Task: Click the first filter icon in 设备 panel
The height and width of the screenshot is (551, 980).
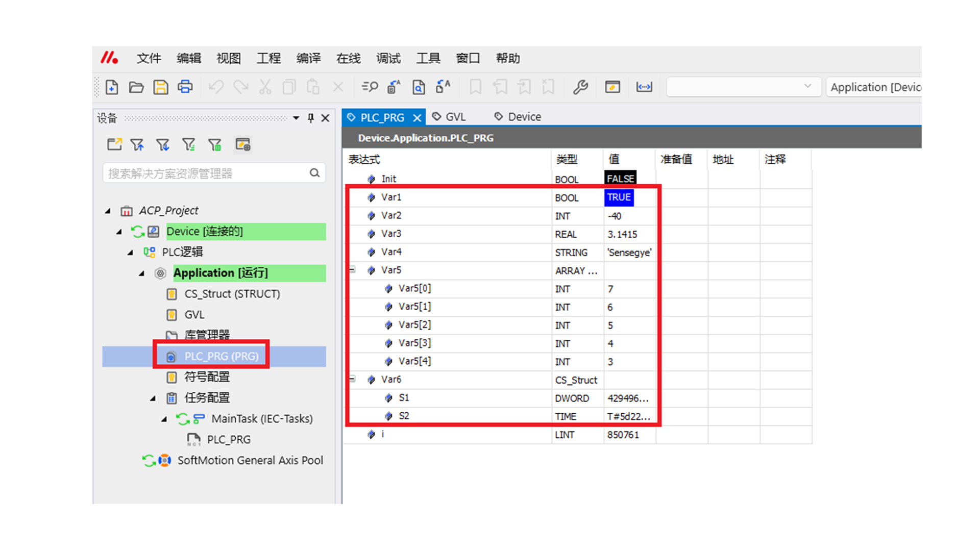Action: 137,145
